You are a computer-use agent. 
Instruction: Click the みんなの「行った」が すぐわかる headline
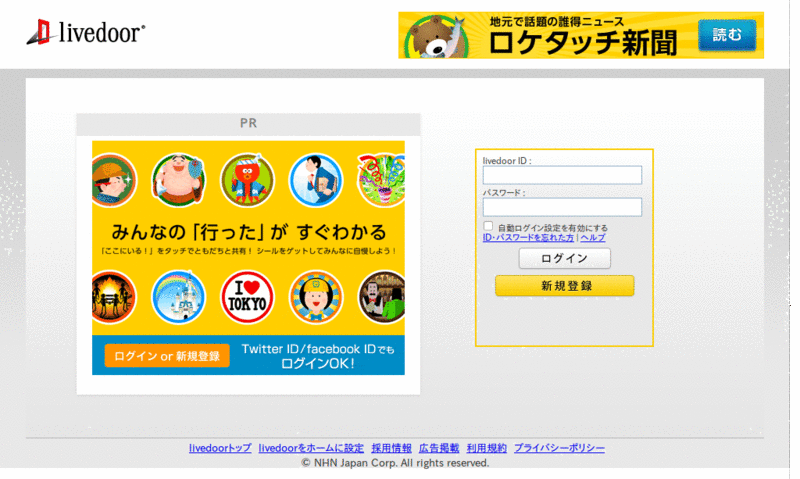point(249,232)
